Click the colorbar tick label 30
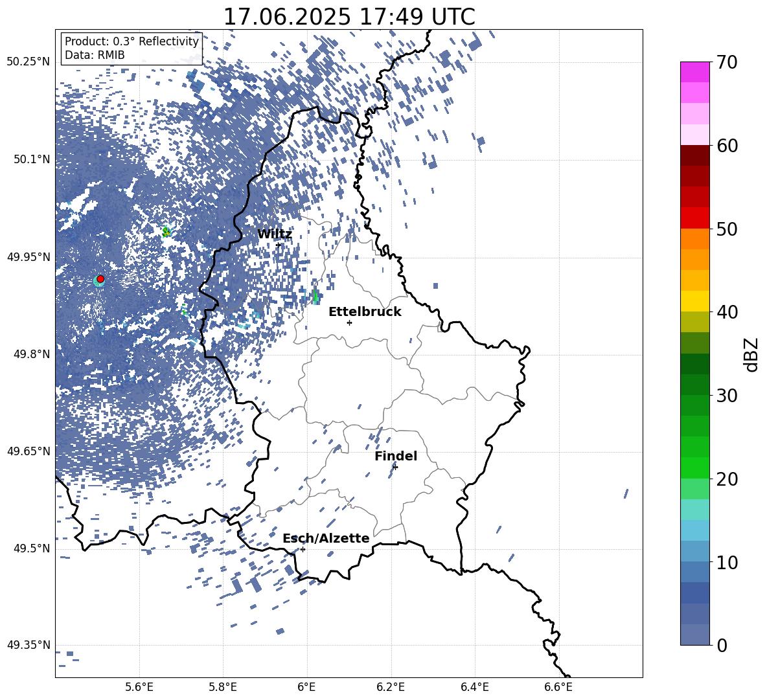767x700 pixels. click(727, 396)
